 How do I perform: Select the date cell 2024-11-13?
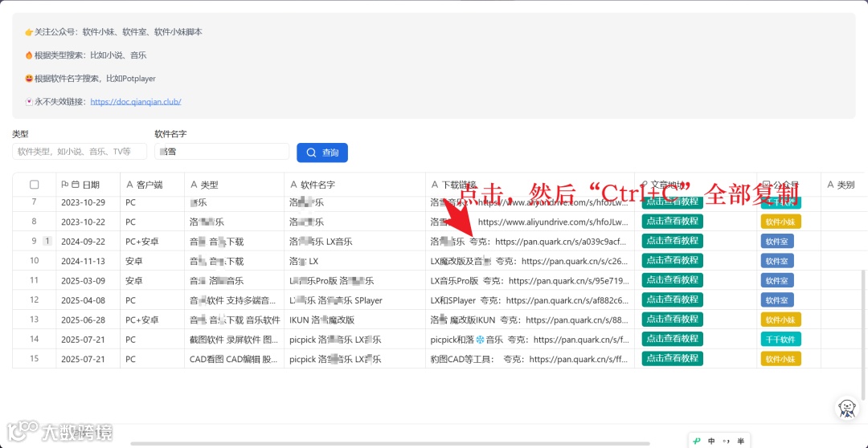point(88,260)
